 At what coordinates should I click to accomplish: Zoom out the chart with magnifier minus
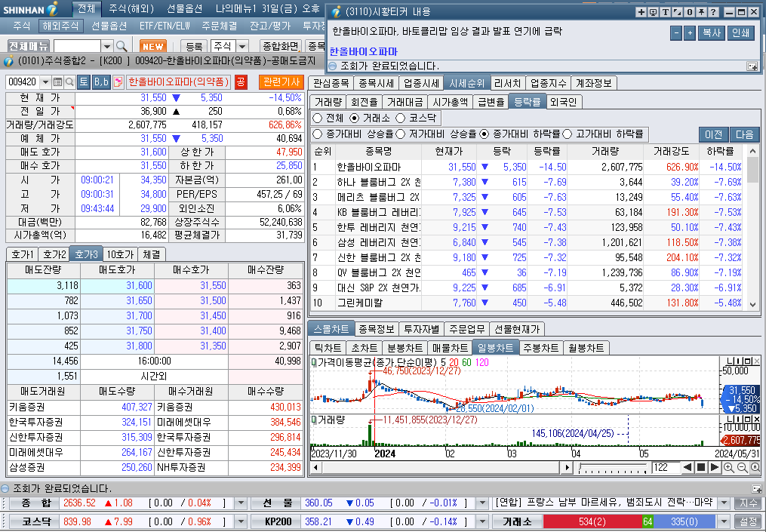pos(742,468)
